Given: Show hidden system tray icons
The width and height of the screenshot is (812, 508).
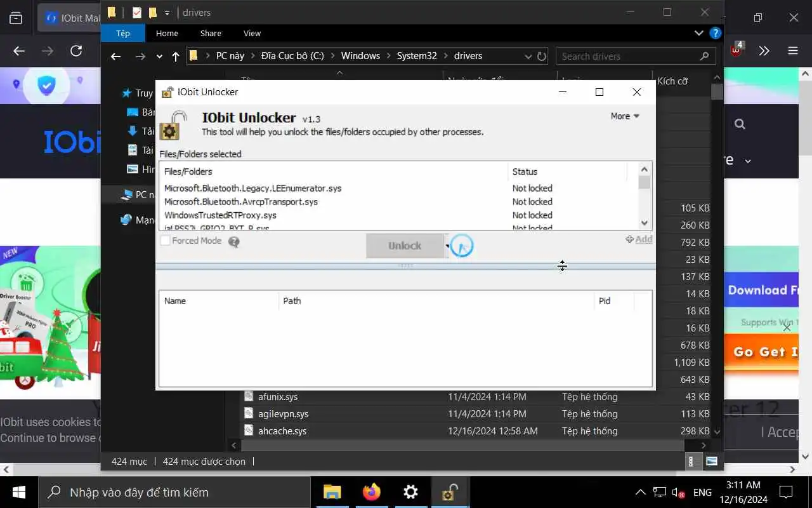Looking at the screenshot, I should tap(641, 492).
